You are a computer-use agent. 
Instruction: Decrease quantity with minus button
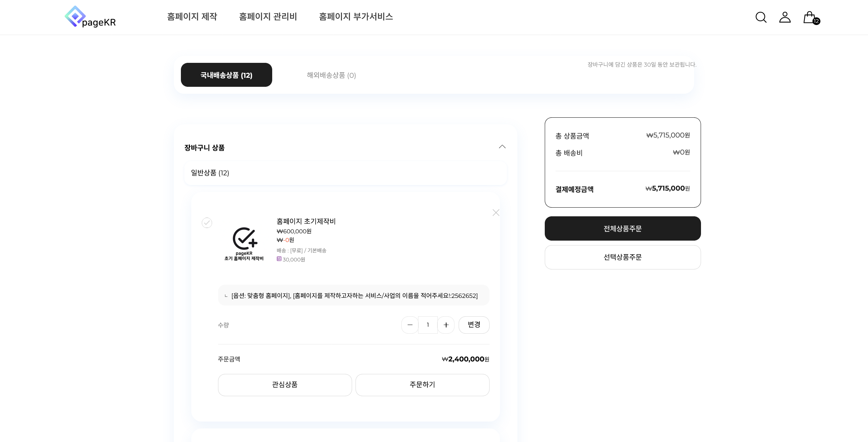[x=410, y=325]
